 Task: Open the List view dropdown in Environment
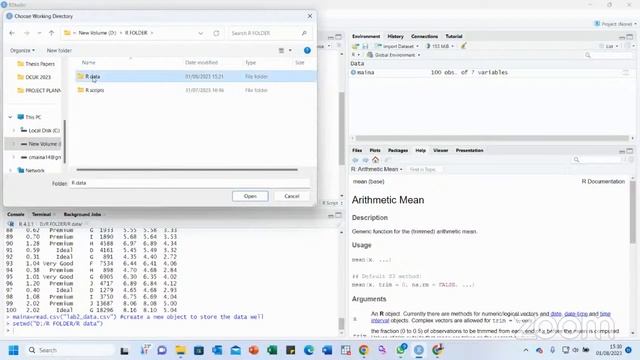609,46
